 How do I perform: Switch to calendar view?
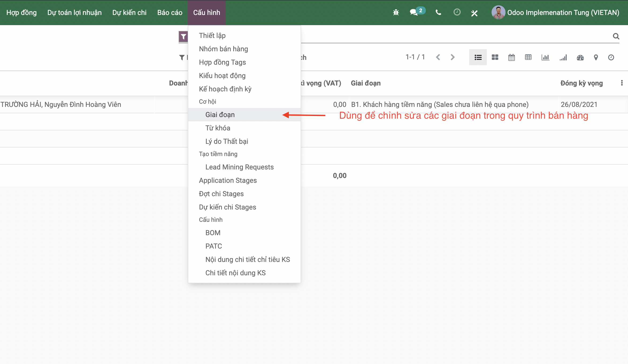[x=511, y=57]
